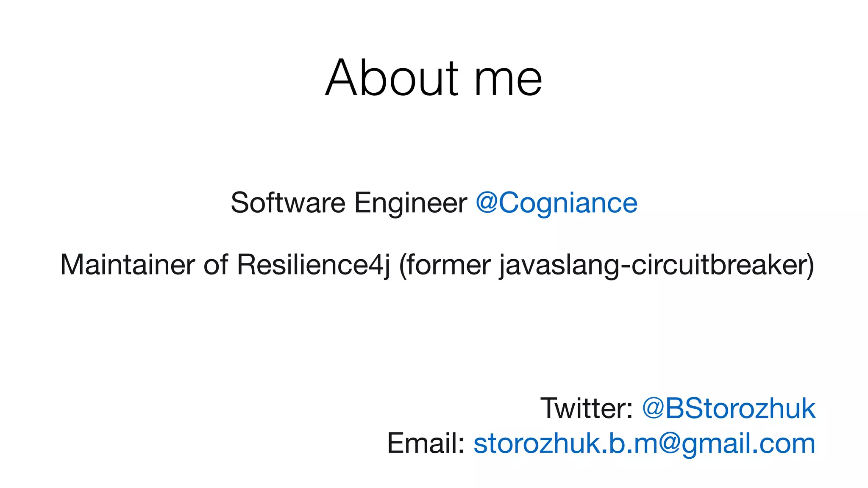
Task: Click the "Twitter:" label
Action: coord(587,409)
